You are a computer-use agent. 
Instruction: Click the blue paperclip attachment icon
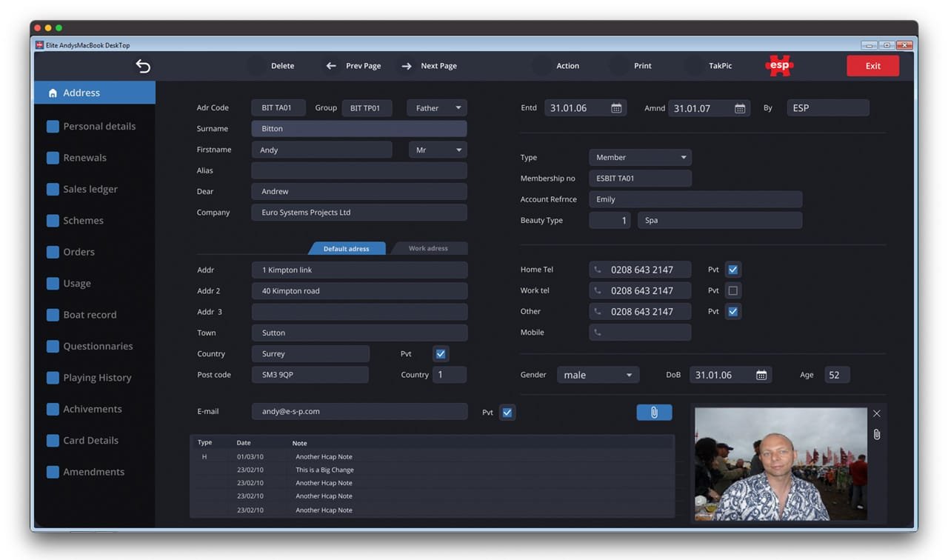coord(654,412)
